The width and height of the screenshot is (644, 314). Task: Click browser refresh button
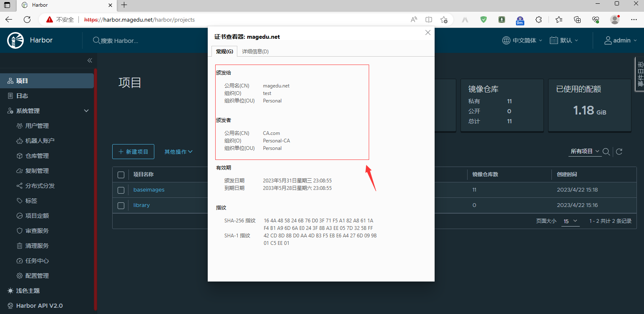(27, 20)
